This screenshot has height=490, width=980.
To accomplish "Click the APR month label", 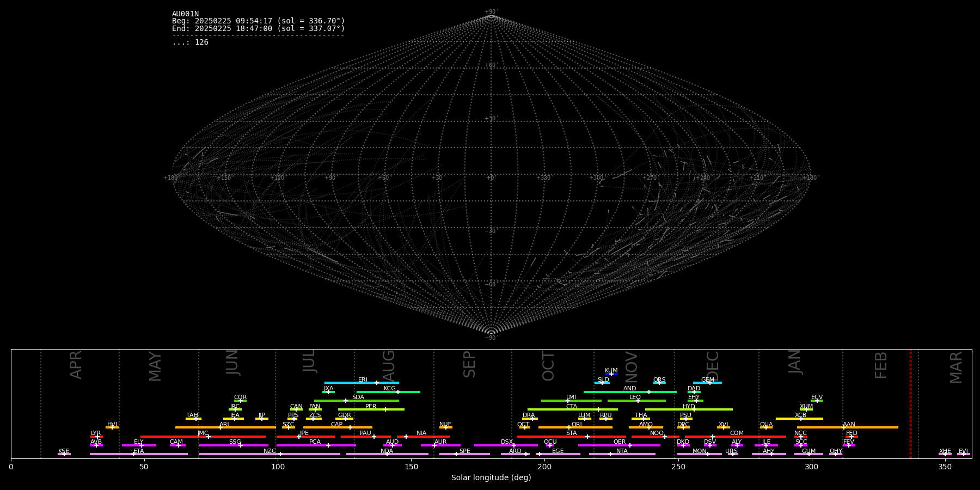I will pos(76,365).
